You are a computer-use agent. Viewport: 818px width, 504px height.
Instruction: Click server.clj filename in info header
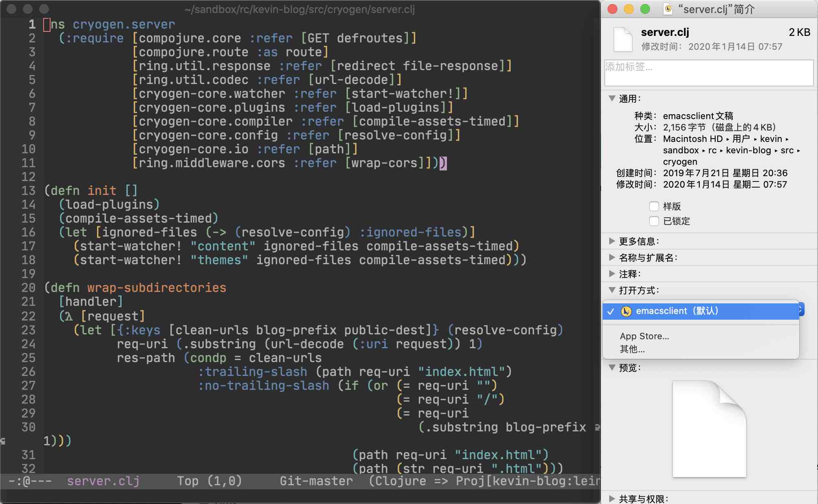coord(665,32)
